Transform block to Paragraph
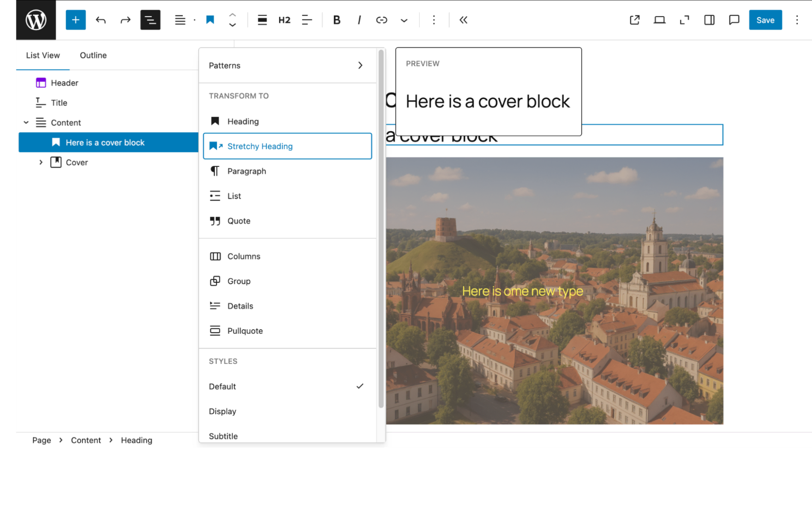Screen dimensions: 812x512 tap(247, 171)
